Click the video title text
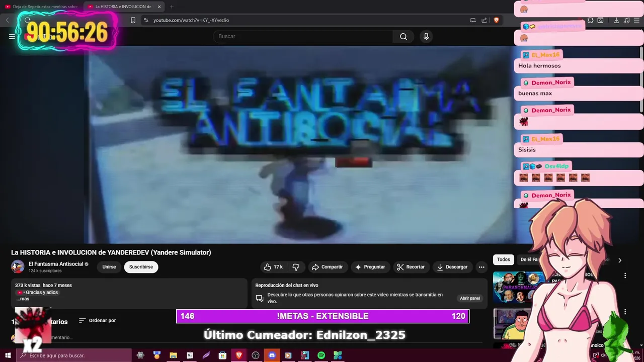This screenshot has width=644, height=362. (111, 252)
